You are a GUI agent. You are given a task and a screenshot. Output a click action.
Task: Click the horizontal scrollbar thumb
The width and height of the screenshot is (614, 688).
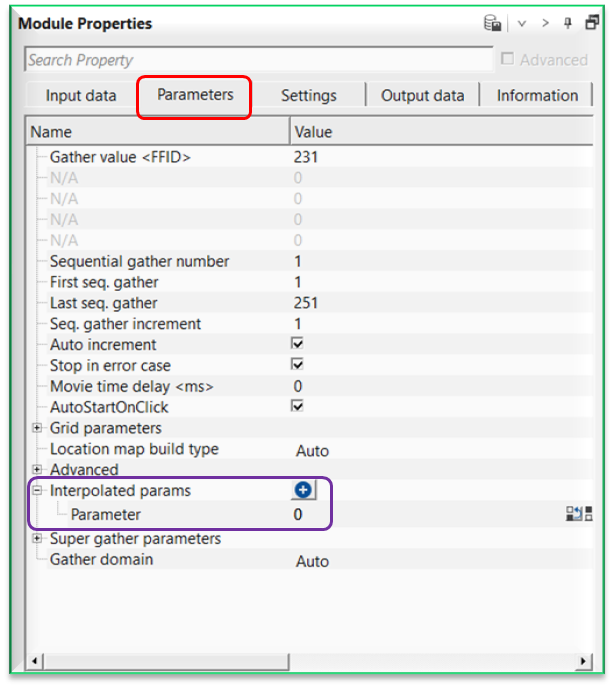(x=166, y=661)
